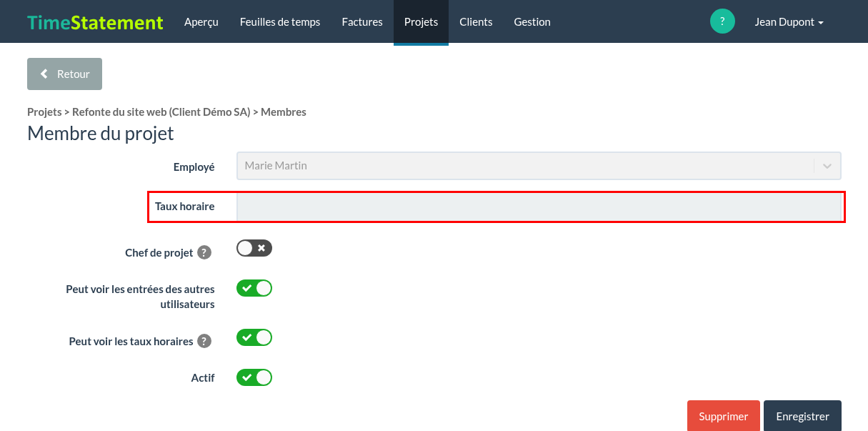
Task: Open the Employé dropdown showing Marie Martin
Action: (539, 166)
